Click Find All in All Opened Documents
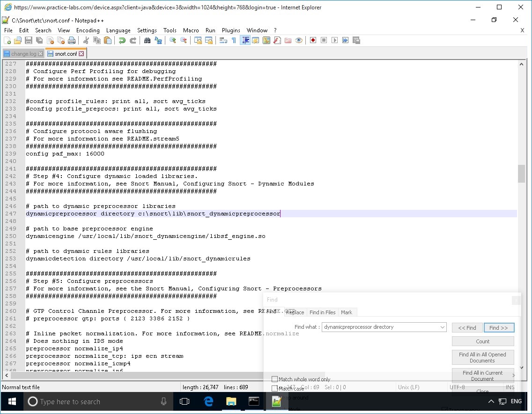The image size is (532, 414). point(482,357)
